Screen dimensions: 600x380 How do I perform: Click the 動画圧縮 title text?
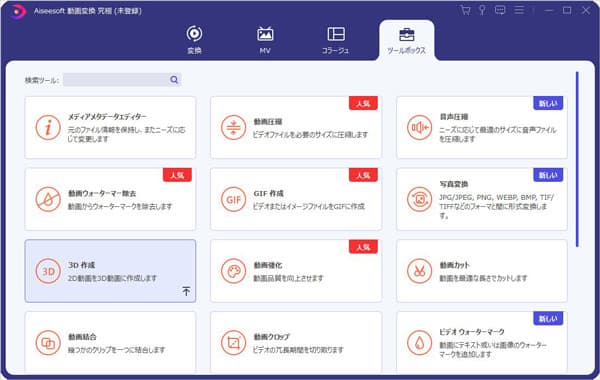click(268, 122)
